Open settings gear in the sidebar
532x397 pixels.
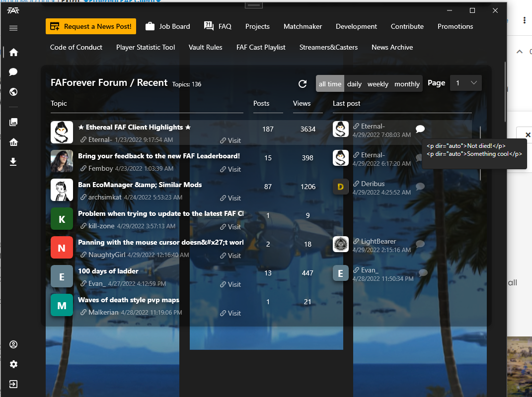pyautogui.click(x=13, y=364)
